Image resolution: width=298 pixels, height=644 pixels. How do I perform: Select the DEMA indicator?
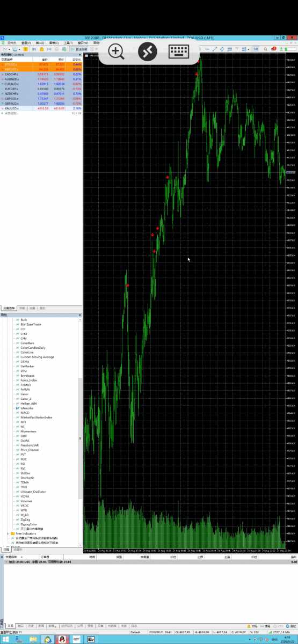tap(25, 362)
